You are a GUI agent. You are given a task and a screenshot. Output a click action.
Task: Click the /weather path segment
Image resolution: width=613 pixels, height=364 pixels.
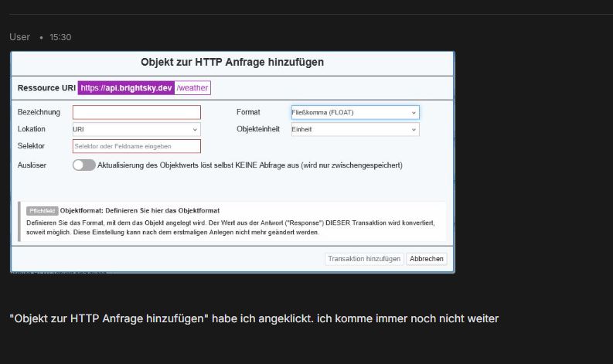[x=192, y=88]
